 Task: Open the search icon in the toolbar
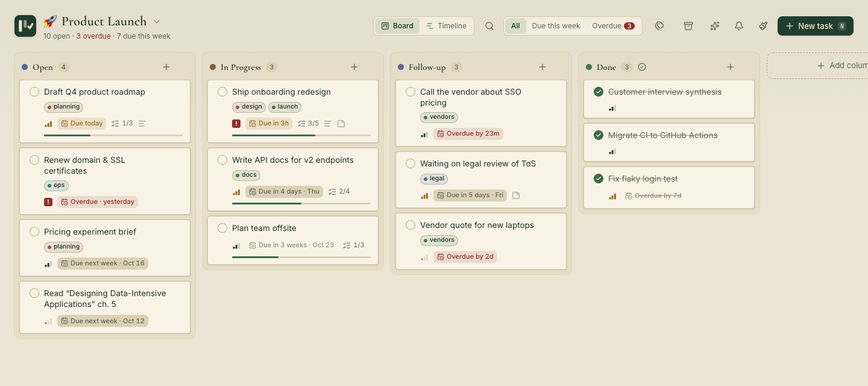489,26
